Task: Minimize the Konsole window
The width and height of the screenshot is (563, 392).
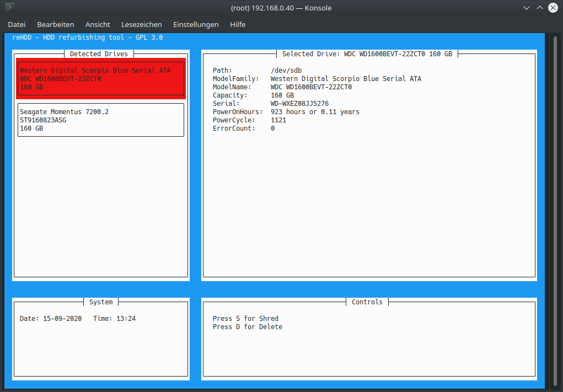Action: pyautogui.click(x=527, y=8)
